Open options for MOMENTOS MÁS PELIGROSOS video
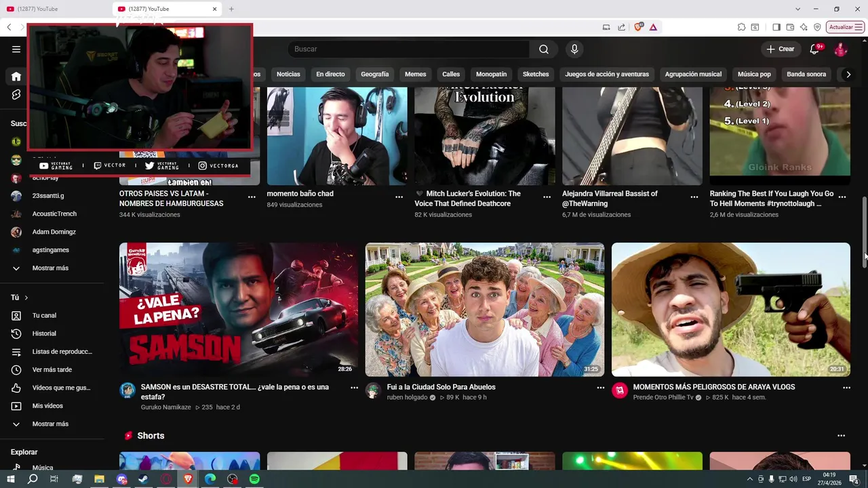 tap(846, 388)
